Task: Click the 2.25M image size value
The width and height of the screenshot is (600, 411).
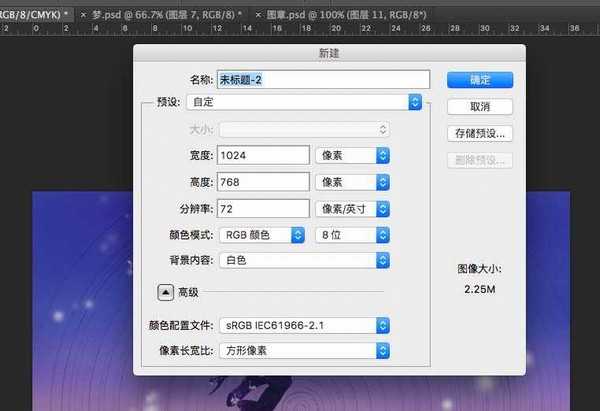Action: [480, 289]
